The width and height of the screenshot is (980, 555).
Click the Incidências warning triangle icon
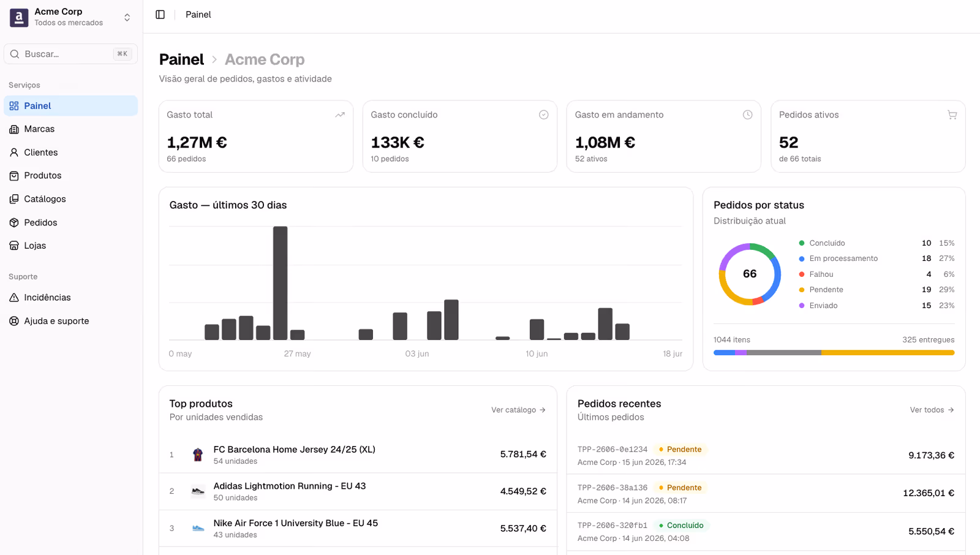click(14, 298)
